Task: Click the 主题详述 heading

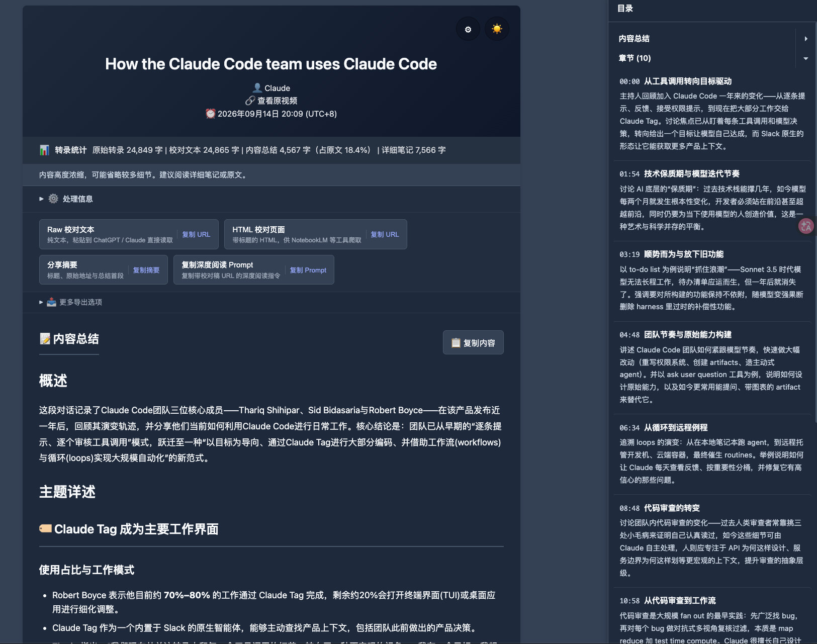Action: (x=67, y=492)
